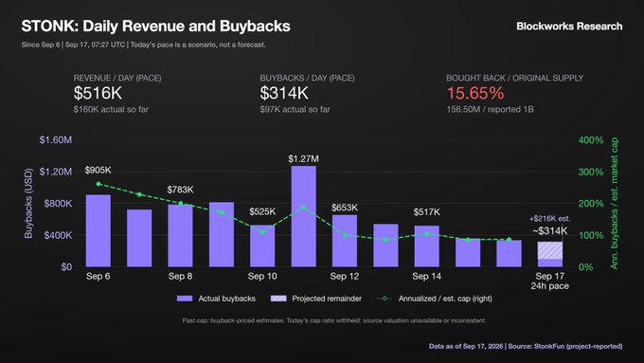This screenshot has height=363, width=644.
Task: Click the 'BUYBACKS / DAY (PACE)' label
Action: coord(307,78)
